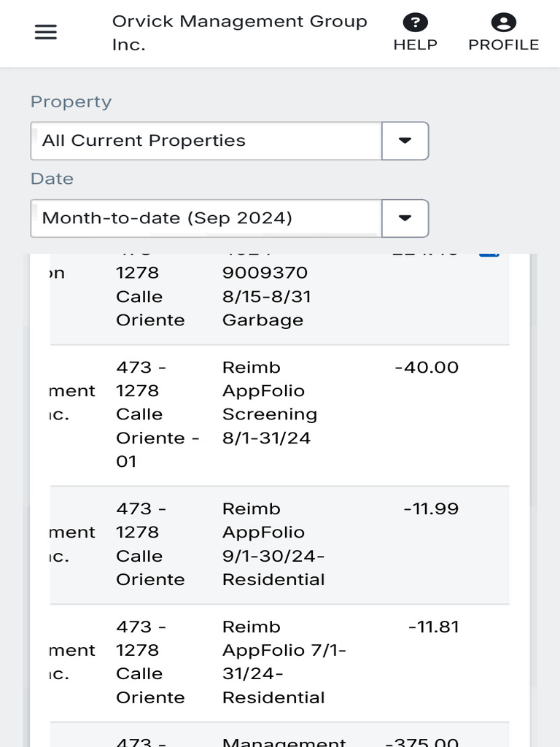Open the hamburger navigation menu
This screenshot has width=560, height=747.
tap(45, 33)
